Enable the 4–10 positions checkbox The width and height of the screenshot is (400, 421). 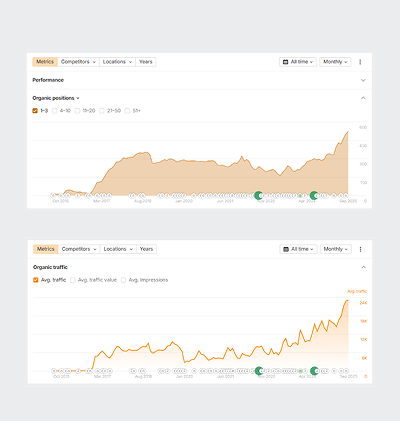pos(55,111)
